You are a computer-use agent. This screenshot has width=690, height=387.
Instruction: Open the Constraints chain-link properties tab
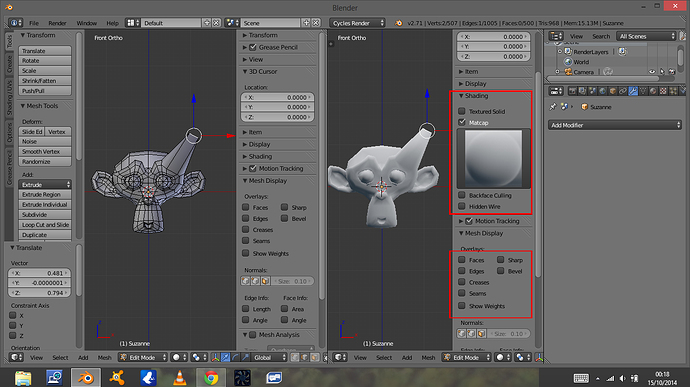(x=623, y=91)
